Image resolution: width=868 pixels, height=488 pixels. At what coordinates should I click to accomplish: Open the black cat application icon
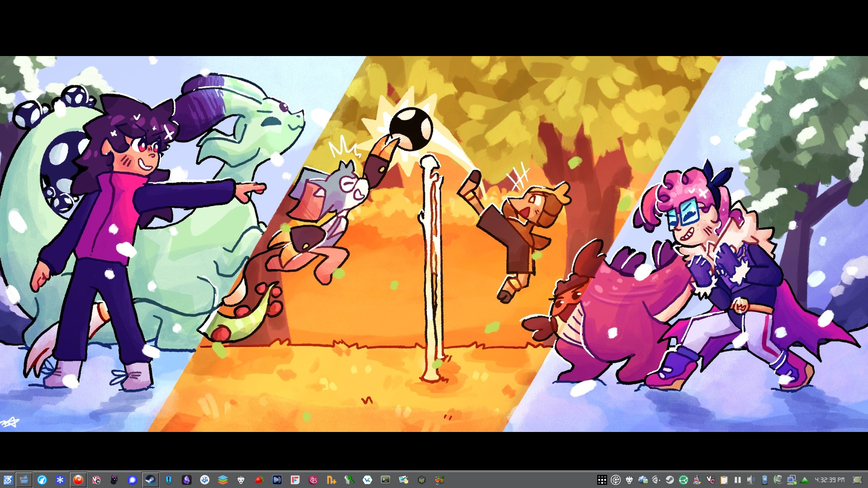pyautogui.click(x=114, y=480)
